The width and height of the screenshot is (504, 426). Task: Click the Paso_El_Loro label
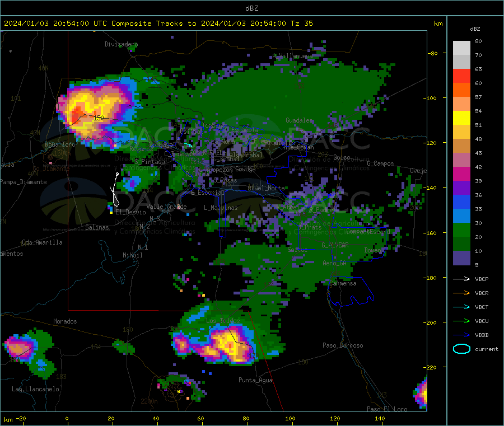pyautogui.click(x=387, y=409)
